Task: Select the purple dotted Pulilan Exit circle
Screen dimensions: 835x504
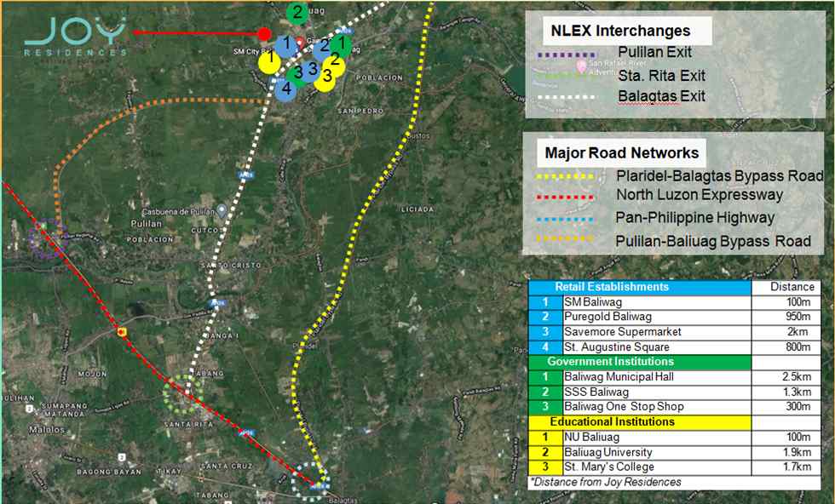Action: coord(45,240)
